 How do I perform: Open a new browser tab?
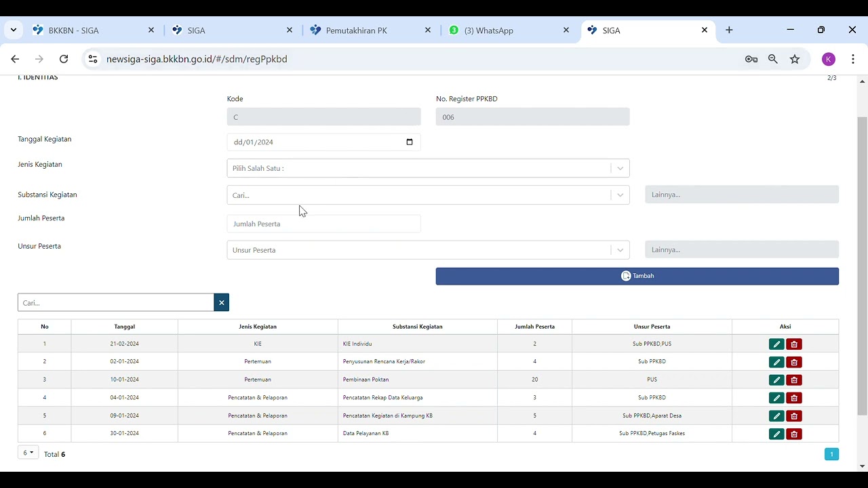coord(729,30)
